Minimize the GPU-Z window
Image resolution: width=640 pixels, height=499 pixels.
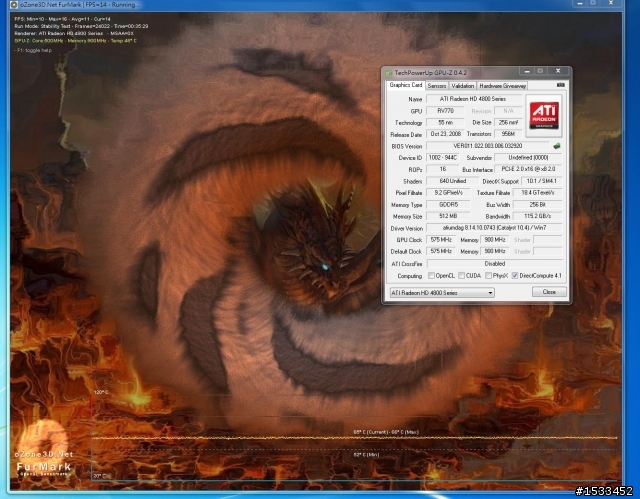tap(527, 71)
